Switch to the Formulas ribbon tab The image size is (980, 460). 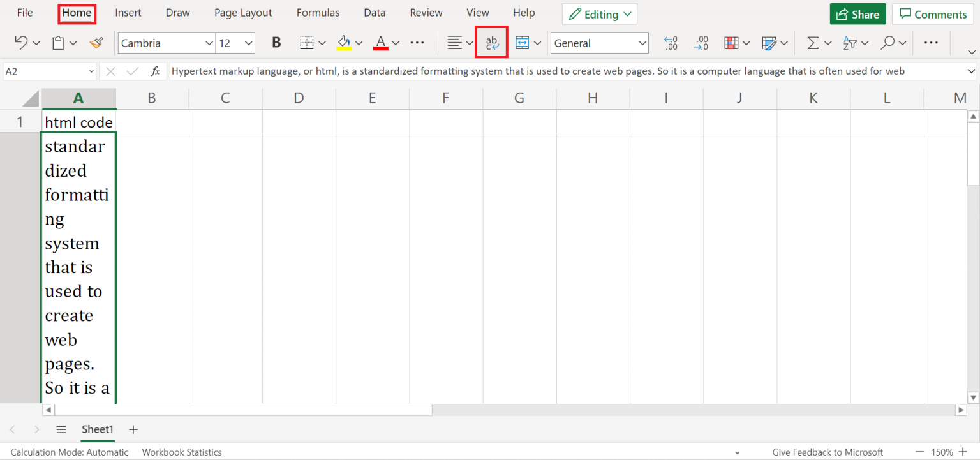click(x=318, y=12)
